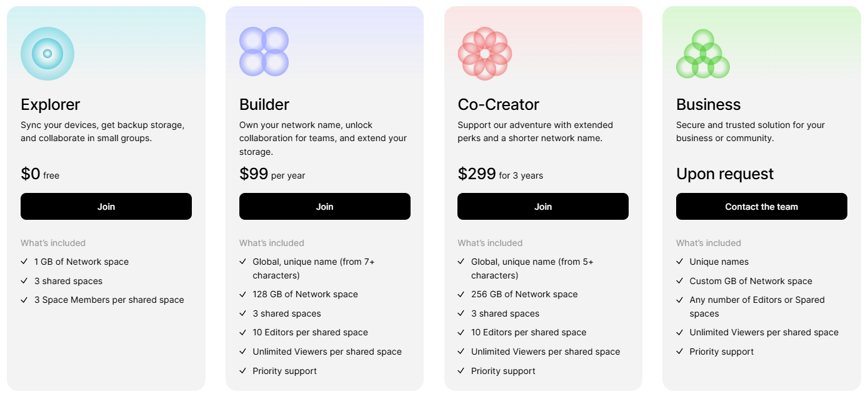Viewport: 868px width, 399px height.
Task: Click Business card's What's included label
Action: tap(709, 243)
